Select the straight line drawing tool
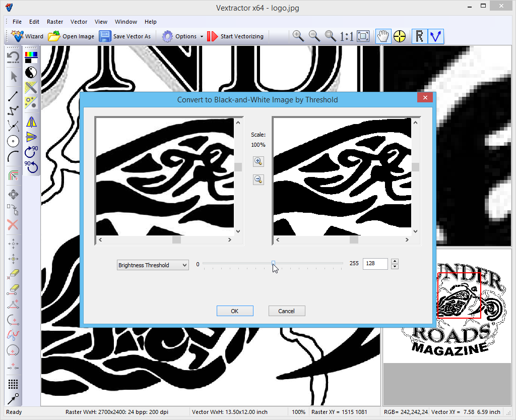The height and width of the screenshot is (420, 516). click(13, 95)
